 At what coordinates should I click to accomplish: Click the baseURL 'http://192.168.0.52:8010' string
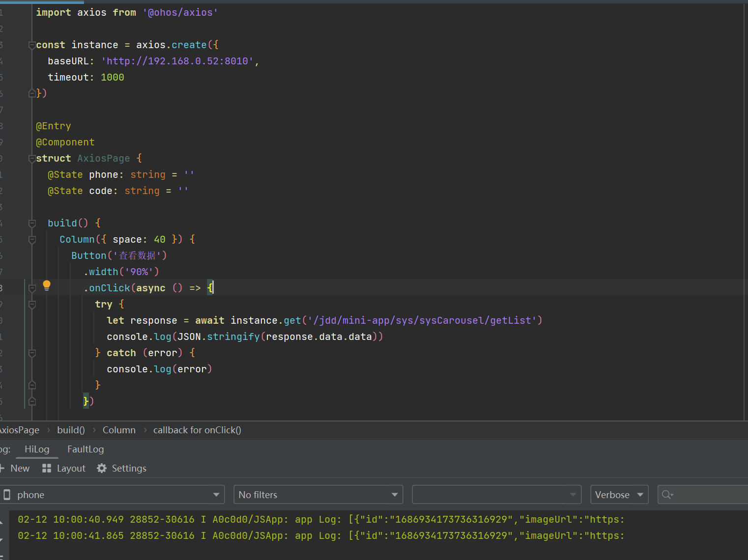pos(177,61)
